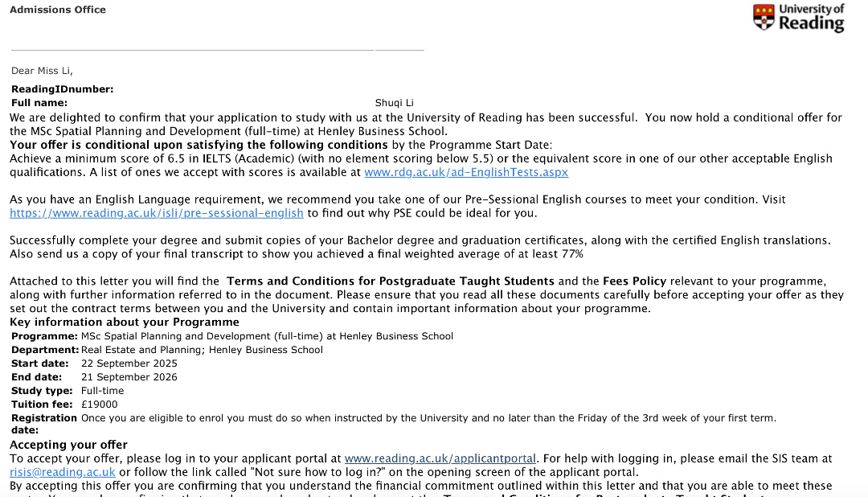Click the University of Reading shield logo
The height and width of the screenshot is (497, 868).
[x=764, y=17]
